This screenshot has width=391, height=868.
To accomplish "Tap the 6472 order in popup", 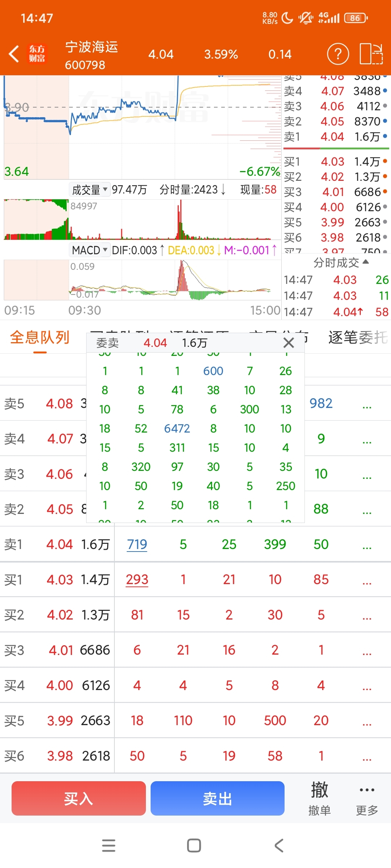I will point(177,429).
